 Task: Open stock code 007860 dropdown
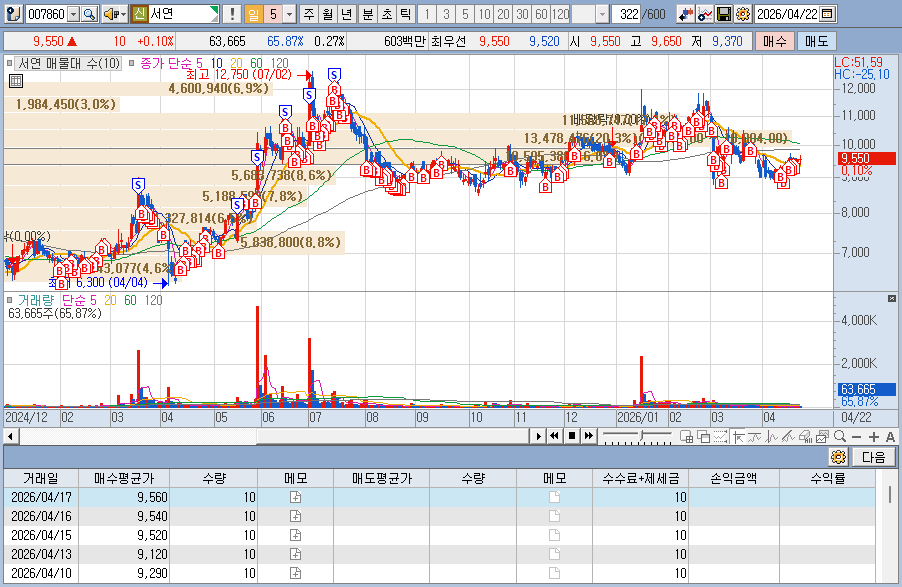point(73,14)
